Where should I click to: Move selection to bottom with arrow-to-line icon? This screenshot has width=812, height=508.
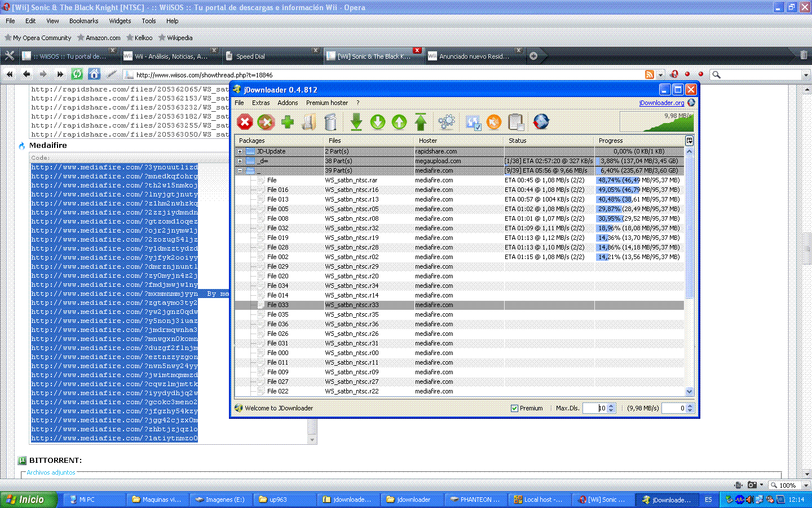click(356, 122)
